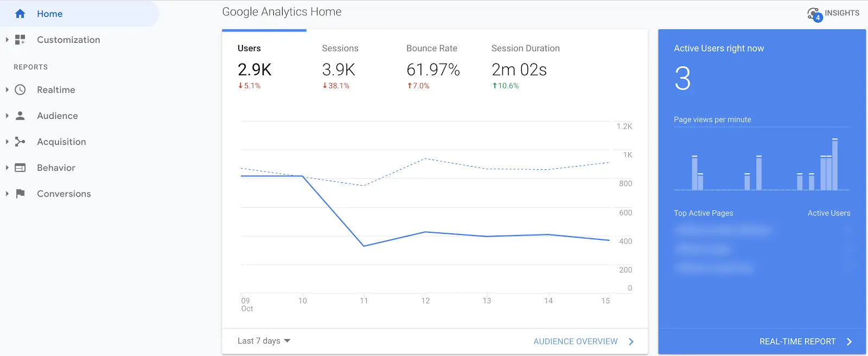Click the tallest page views bar
868x356 pixels.
click(x=835, y=164)
